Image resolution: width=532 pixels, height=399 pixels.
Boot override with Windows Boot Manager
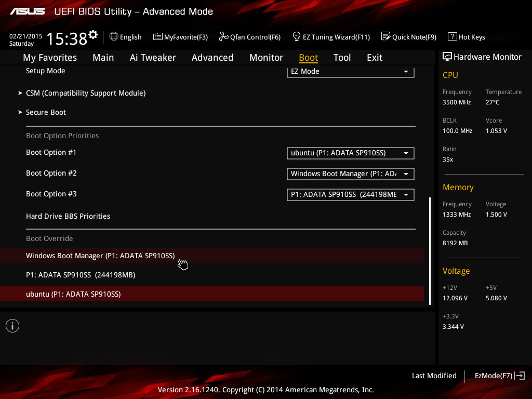pyautogui.click(x=212, y=256)
